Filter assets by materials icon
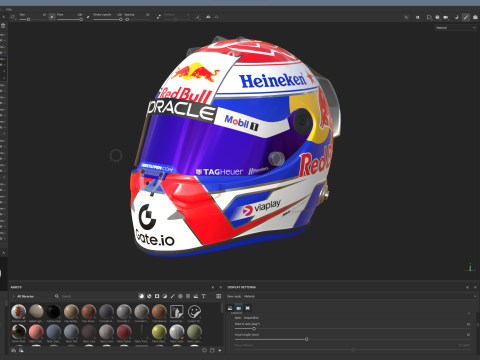 141,296
